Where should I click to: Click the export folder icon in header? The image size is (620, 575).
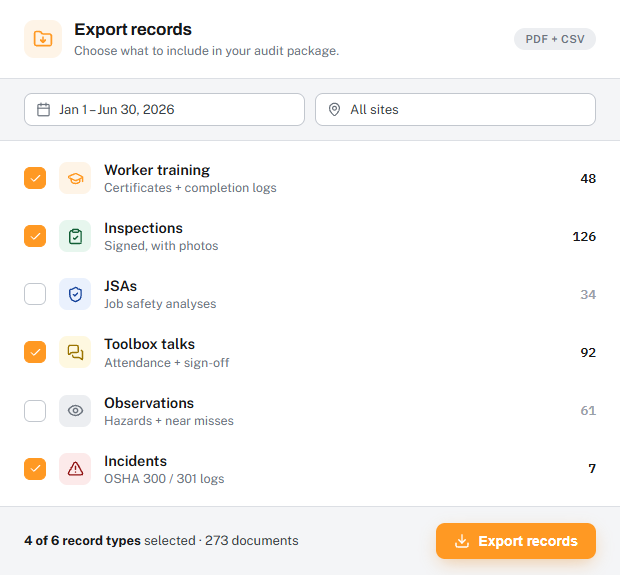[43, 39]
